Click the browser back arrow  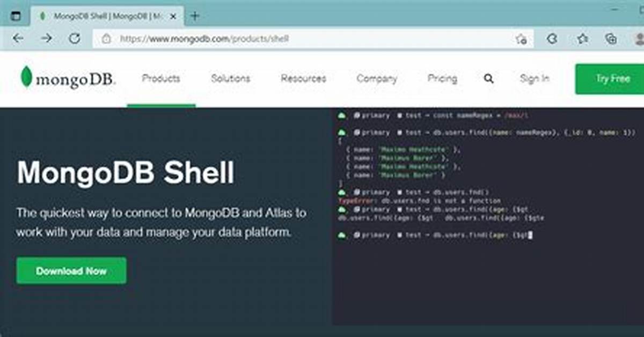tap(18, 39)
